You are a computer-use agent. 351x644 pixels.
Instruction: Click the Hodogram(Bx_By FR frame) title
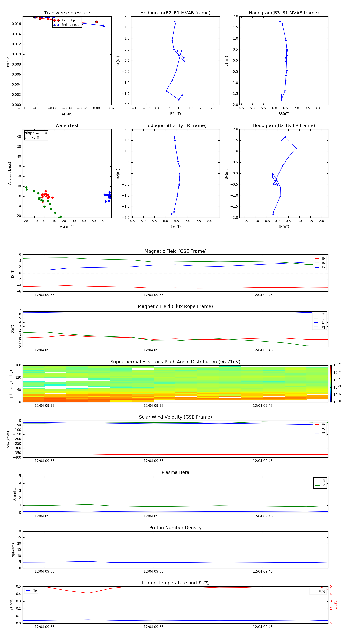pyautogui.click(x=284, y=125)
